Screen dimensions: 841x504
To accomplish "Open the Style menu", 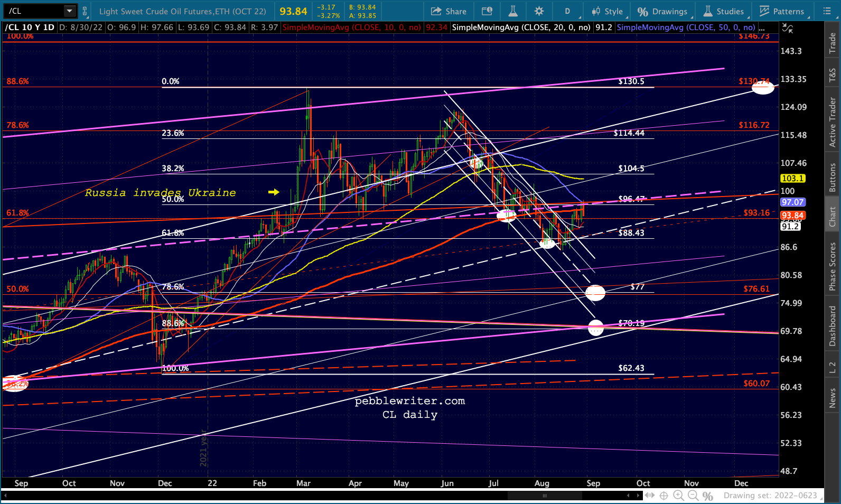I will [x=607, y=11].
